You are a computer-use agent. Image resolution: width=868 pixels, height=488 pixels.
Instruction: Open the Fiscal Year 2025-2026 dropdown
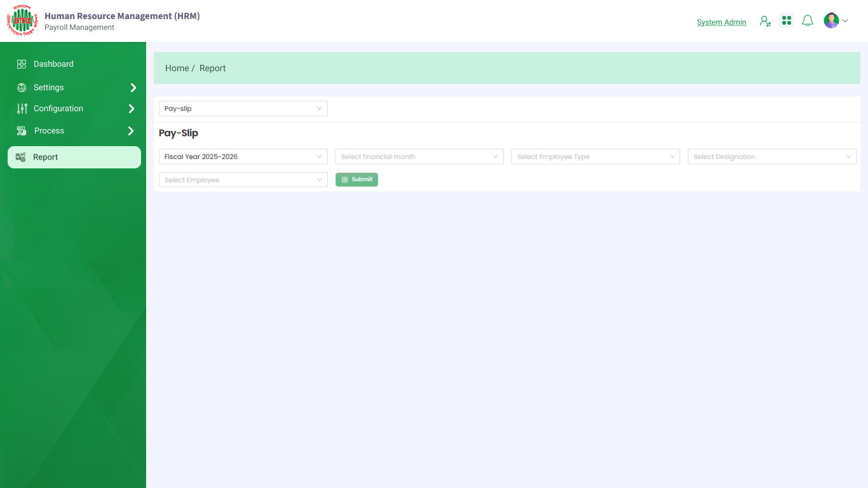point(243,157)
